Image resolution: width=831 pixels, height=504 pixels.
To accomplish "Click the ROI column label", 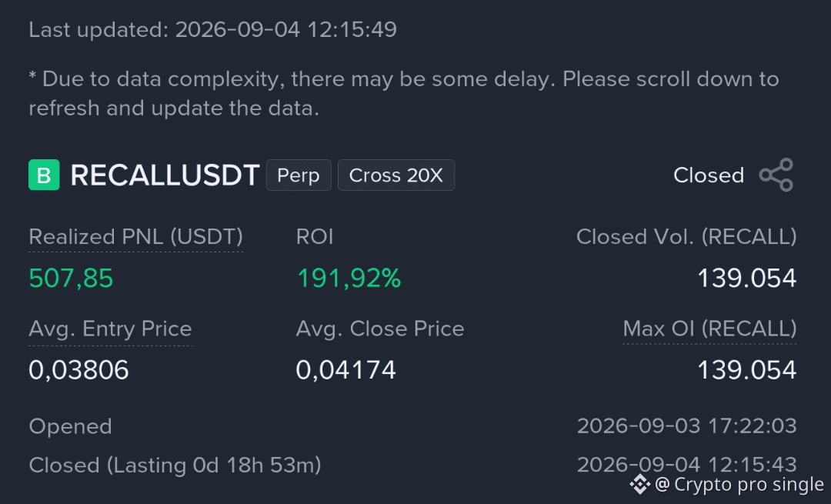I will point(315,237).
